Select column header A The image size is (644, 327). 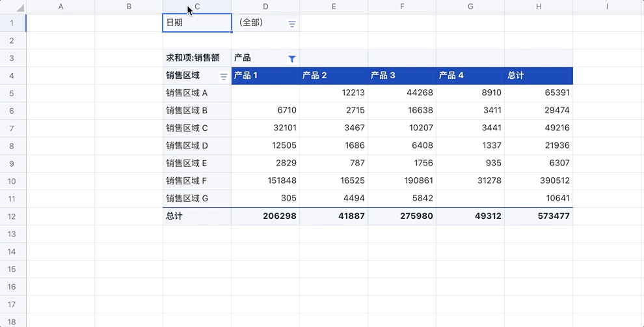[x=60, y=7]
